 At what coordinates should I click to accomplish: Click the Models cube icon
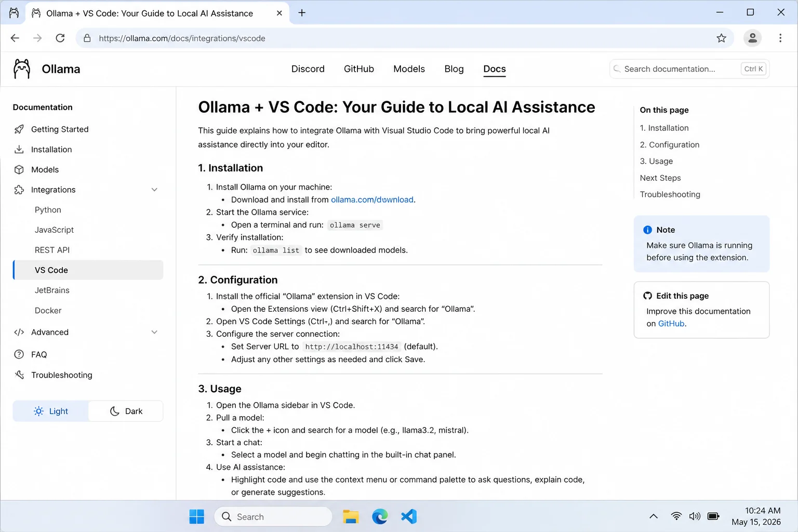coord(19,170)
